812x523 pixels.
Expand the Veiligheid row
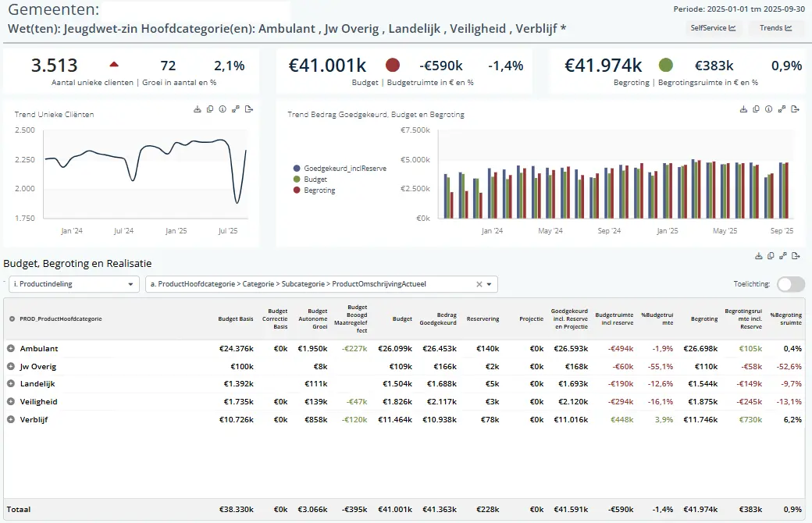pos(11,402)
